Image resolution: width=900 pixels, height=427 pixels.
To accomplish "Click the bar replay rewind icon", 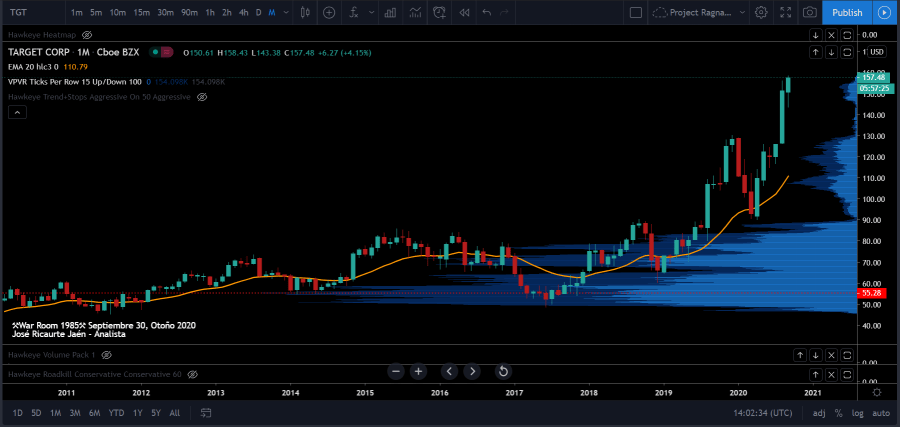I will pyautogui.click(x=464, y=12).
